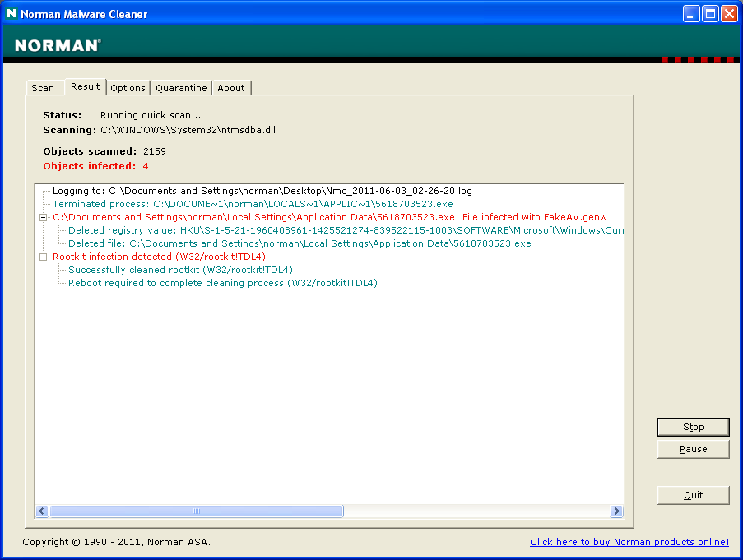Show the About tab
743x560 pixels.
click(x=231, y=88)
